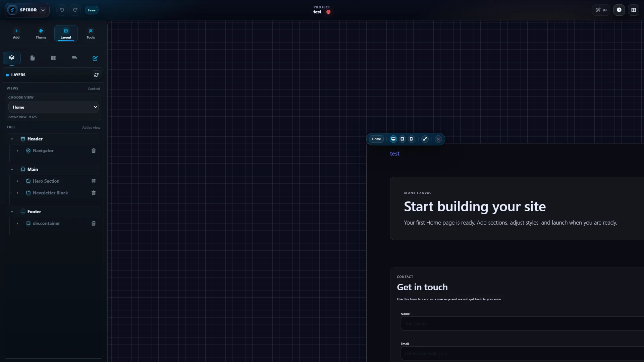This screenshot has width=644, height=362.
Task: Open the Pages document icon tab
Action: (33, 58)
